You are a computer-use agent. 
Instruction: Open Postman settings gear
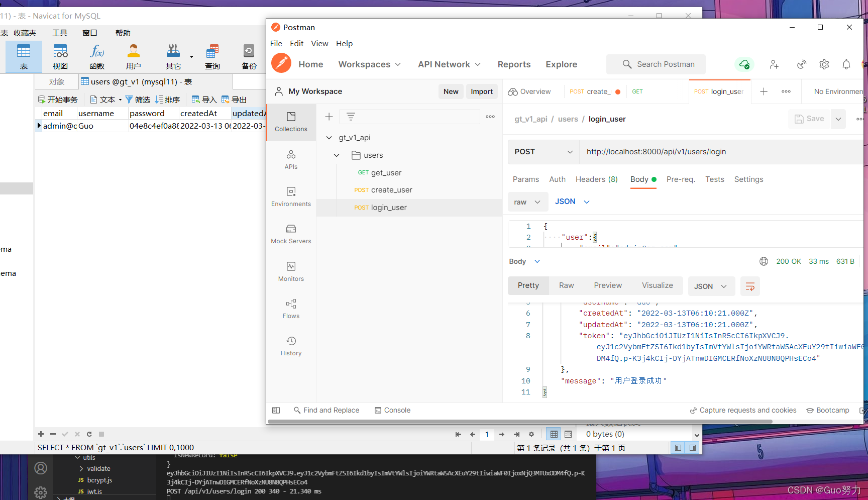[824, 64]
